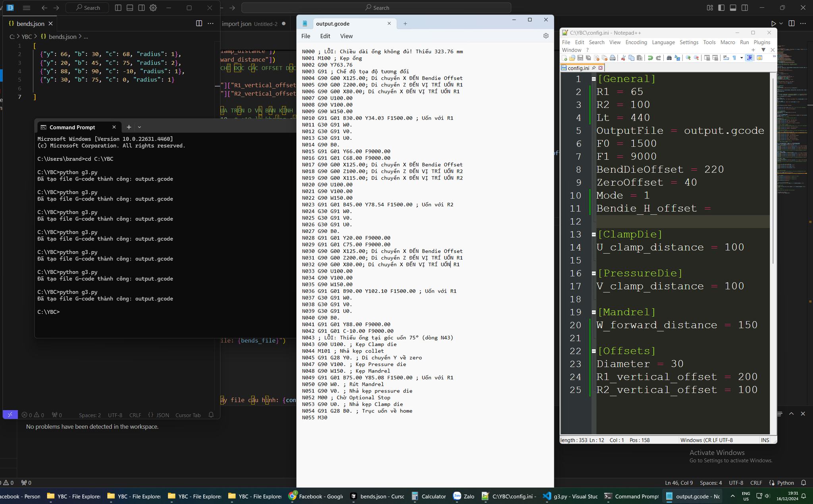Toggle Synchronize Vertical Scrolling icon in Notepad++

pyautogui.click(x=707, y=58)
